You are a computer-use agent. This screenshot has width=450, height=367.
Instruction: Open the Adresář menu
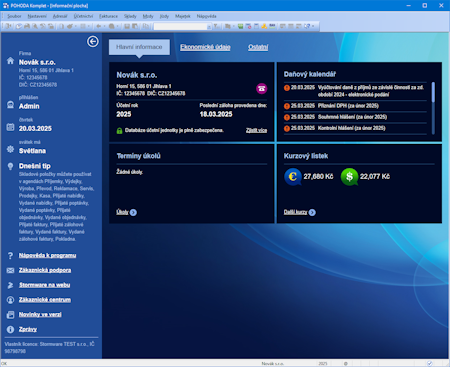coord(60,16)
